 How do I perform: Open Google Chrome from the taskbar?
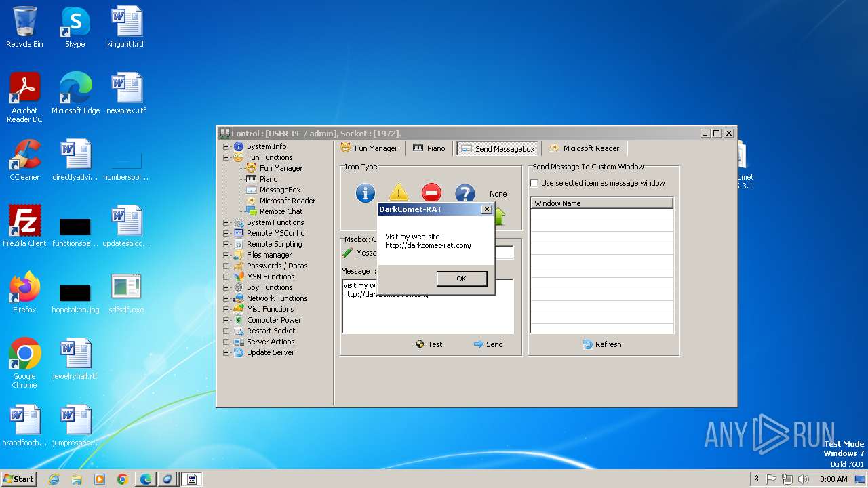pos(123,479)
